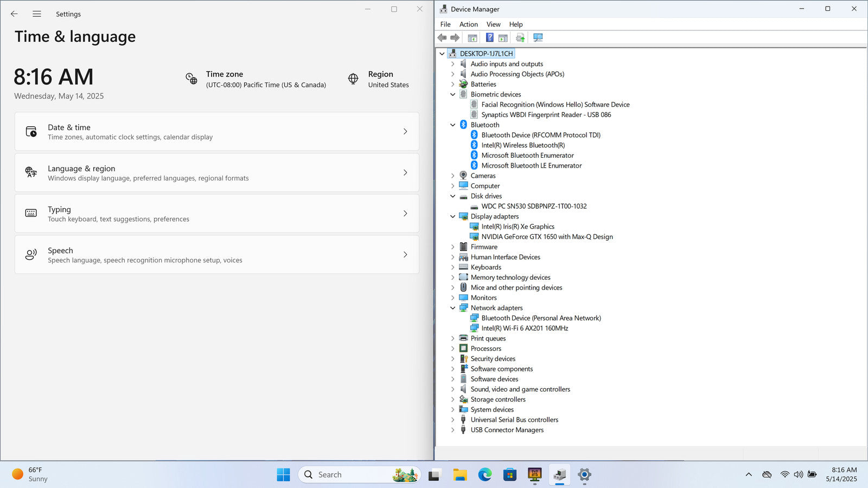This screenshot has width=868, height=488.
Task: Select Intel(R) Wi-Fi 6 AX201 160MHz adapter
Action: tap(525, 328)
